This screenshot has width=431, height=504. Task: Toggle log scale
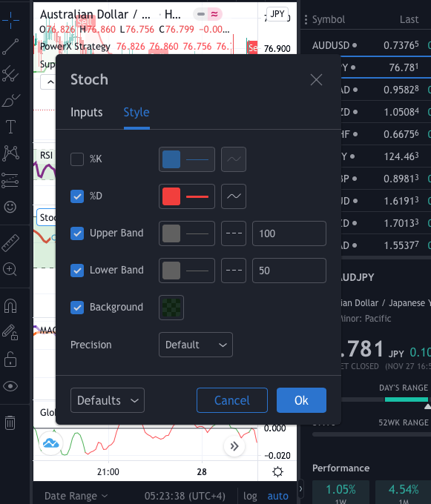pos(250,496)
